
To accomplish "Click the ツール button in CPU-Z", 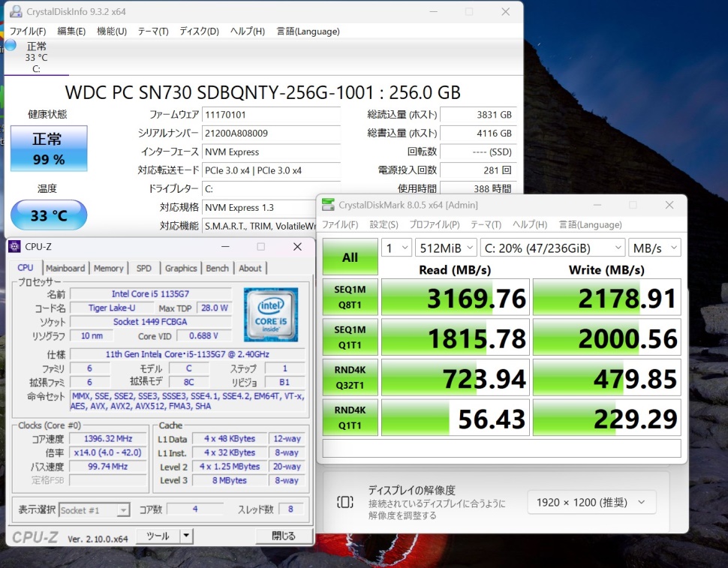I will [158, 536].
